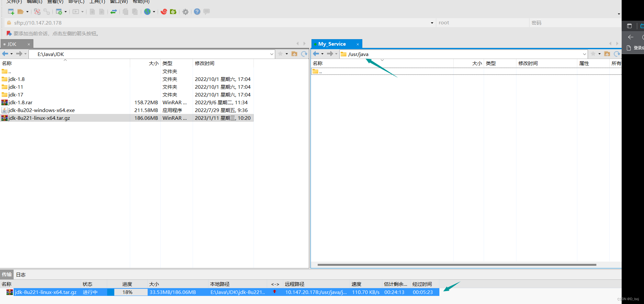Select the jdk-11 folder
This screenshot has height=304, width=644.
click(16, 87)
